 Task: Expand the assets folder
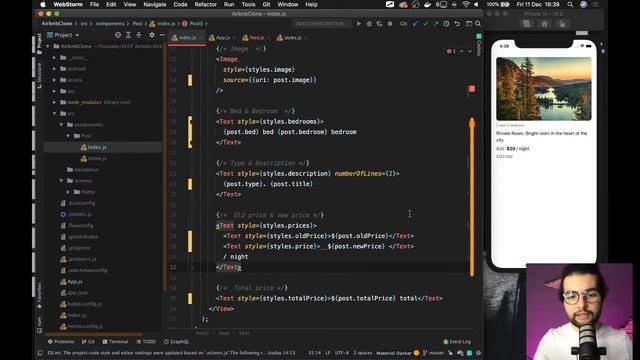(x=54, y=80)
